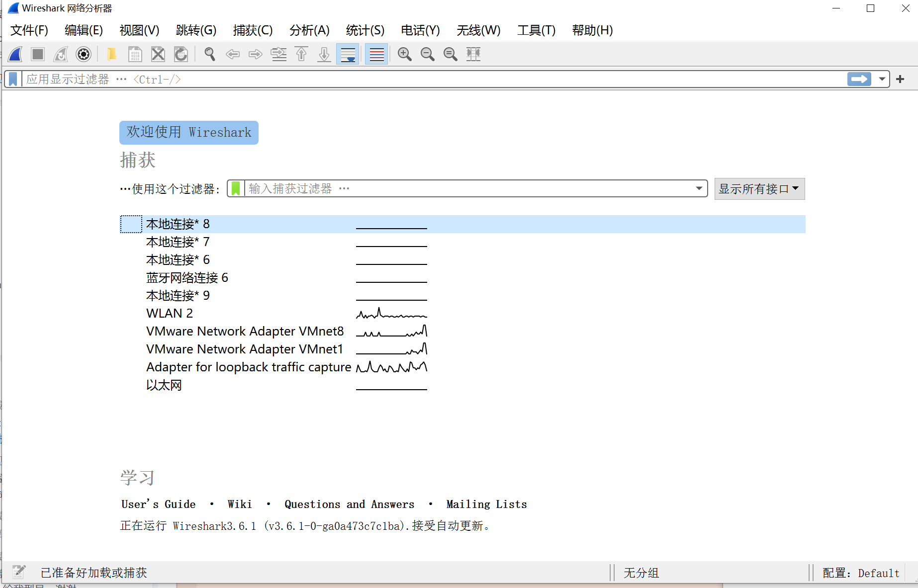
Task: Open the 显示所有接口 dropdown
Action: (x=759, y=189)
